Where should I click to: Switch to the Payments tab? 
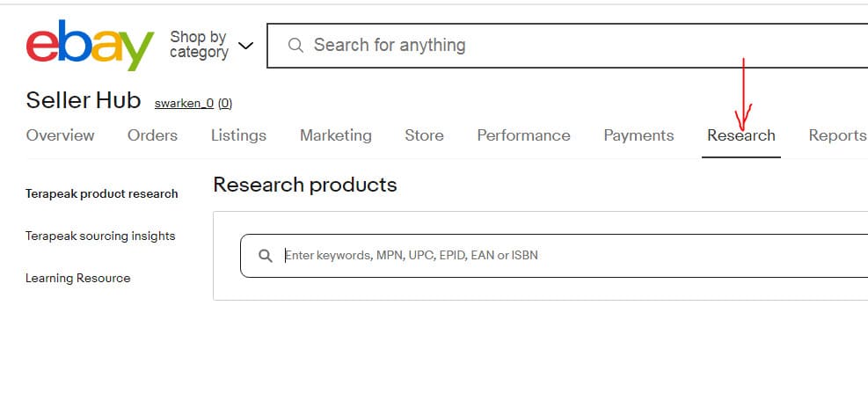tap(638, 135)
